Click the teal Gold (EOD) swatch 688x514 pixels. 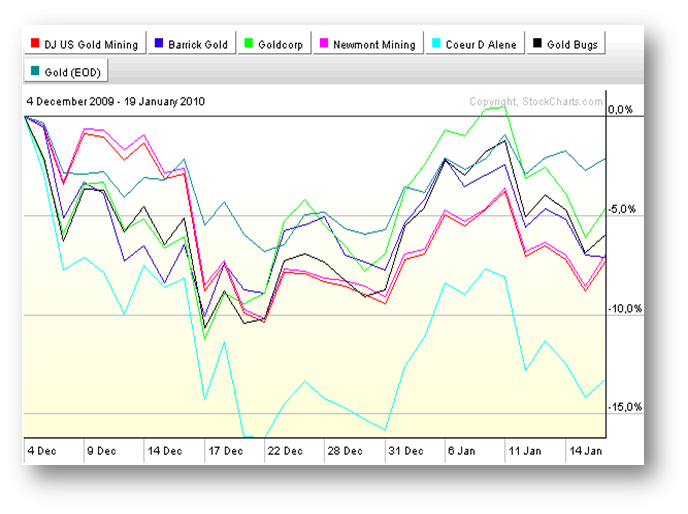point(36,71)
